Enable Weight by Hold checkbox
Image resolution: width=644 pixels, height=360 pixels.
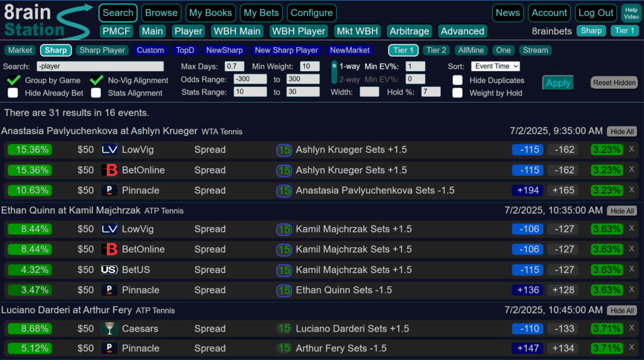[458, 93]
